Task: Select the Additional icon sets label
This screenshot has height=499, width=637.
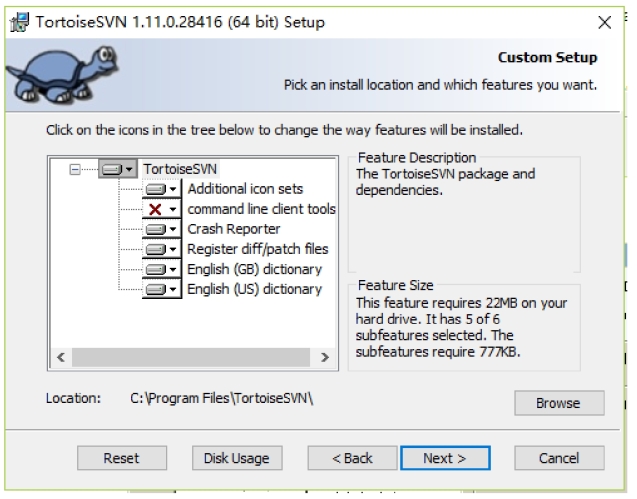Action: pos(245,189)
